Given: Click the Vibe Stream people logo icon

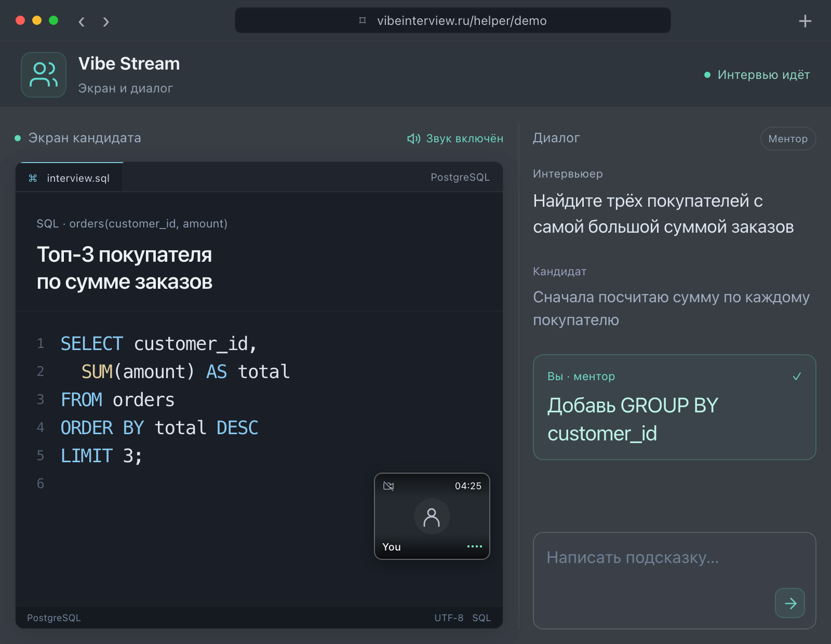Looking at the screenshot, I should tap(44, 75).
